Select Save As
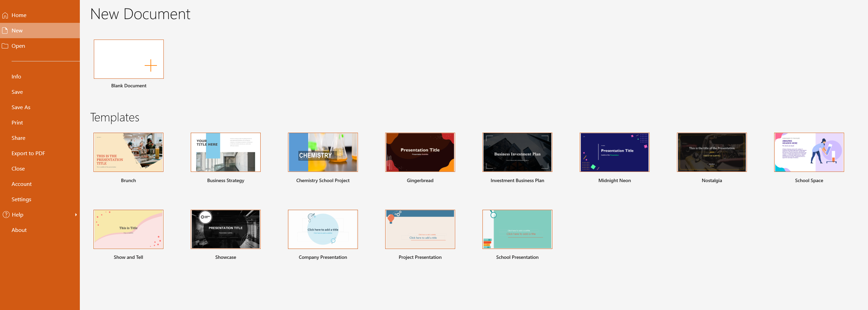868x310 pixels. (x=21, y=107)
